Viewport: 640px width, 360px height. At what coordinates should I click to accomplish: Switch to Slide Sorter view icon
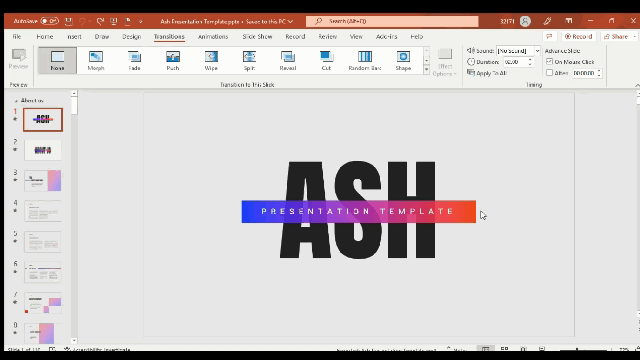point(504,349)
